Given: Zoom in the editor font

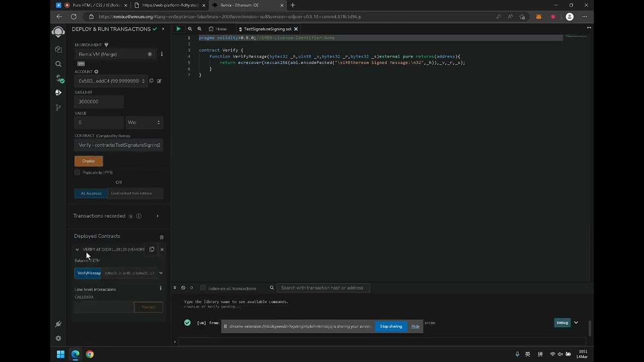Looking at the screenshot, I should 199,29.
